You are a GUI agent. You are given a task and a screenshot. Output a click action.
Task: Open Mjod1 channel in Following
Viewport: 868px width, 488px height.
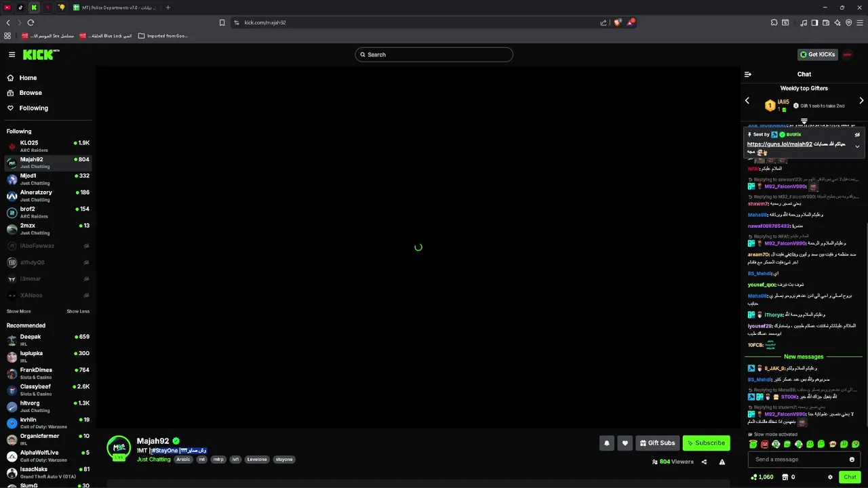47,179
